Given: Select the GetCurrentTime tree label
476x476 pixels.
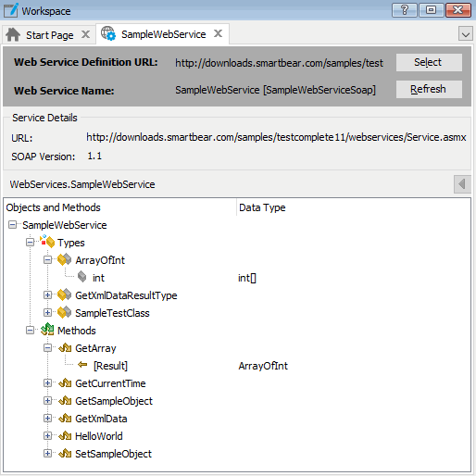Looking at the screenshot, I should 110,383.
